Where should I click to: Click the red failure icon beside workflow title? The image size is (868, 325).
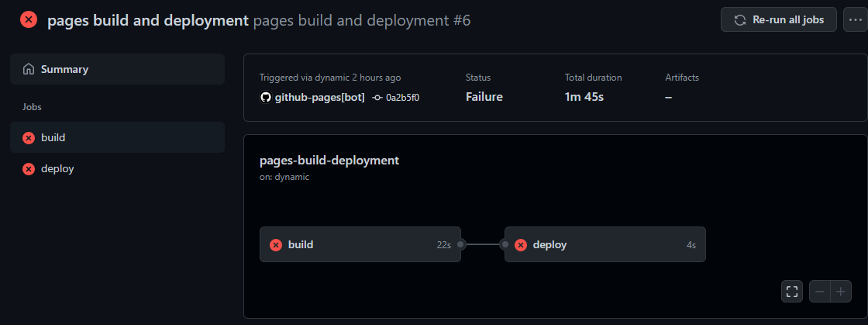pos(29,20)
